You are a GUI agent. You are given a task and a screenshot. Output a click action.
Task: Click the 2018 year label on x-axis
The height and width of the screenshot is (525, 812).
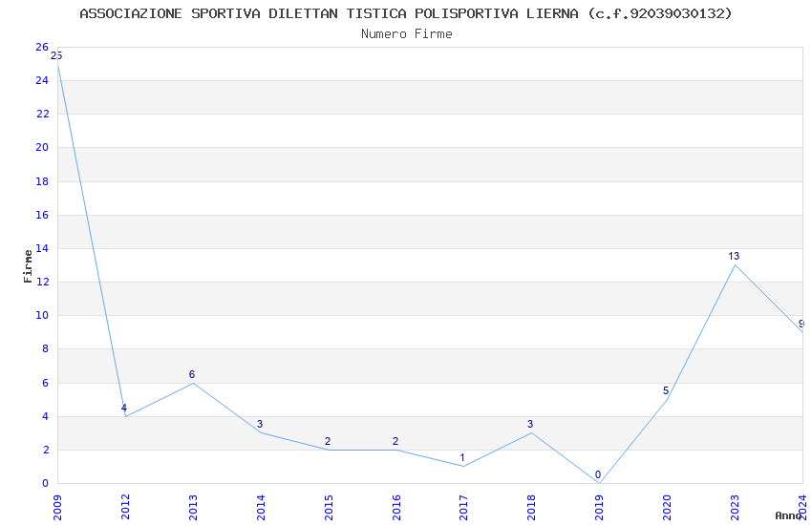(x=531, y=506)
